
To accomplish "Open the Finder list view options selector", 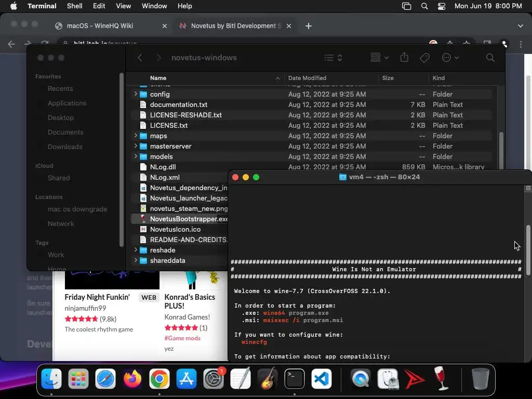I will [x=333, y=58].
